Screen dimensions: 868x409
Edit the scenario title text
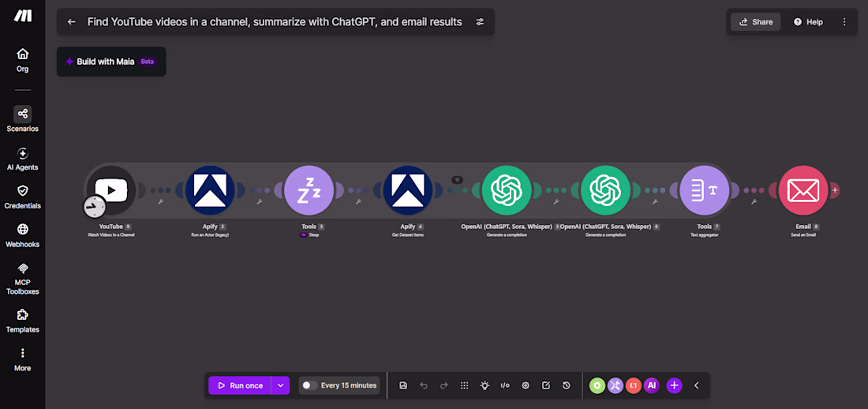click(275, 21)
